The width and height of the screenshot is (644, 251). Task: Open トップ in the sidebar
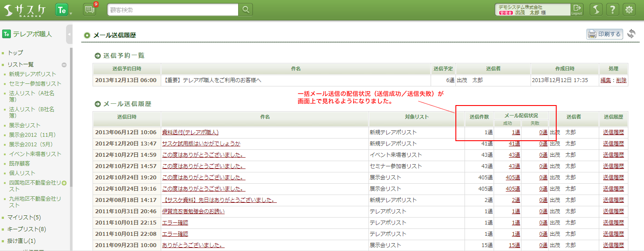[15, 53]
